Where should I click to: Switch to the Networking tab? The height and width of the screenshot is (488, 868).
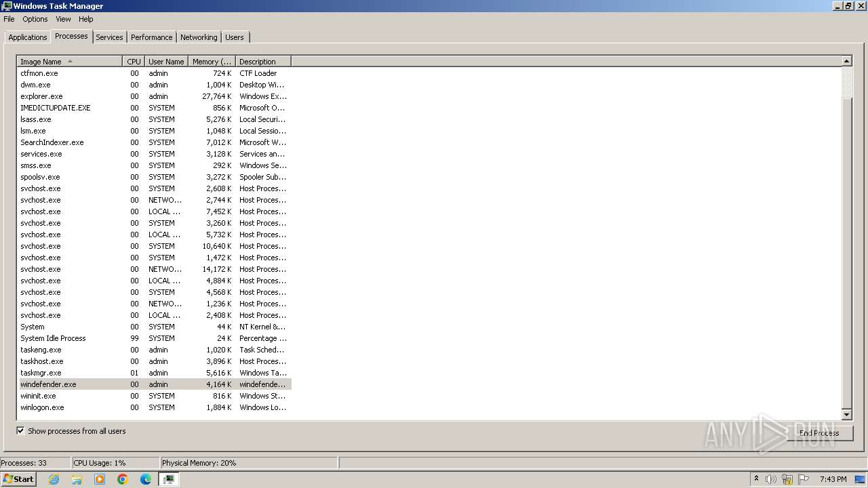199,37
